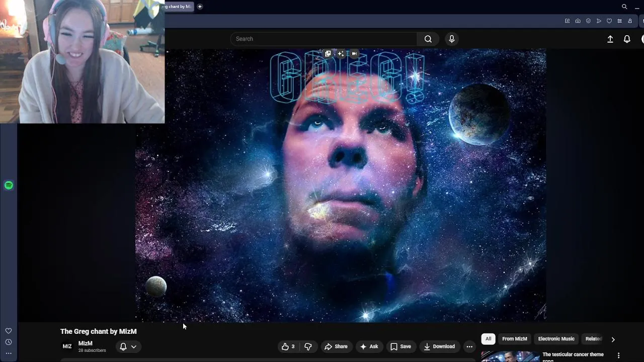Image resolution: width=644 pixels, height=362 pixels.
Task: Click the '28 subscribers' text
Action: [x=92, y=350]
